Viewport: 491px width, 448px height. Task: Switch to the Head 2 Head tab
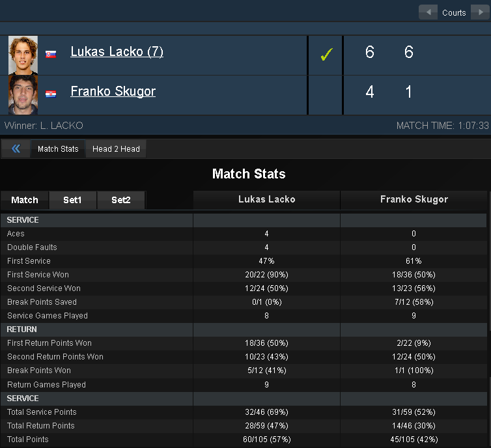pyautogui.click(x=116, y=148)
